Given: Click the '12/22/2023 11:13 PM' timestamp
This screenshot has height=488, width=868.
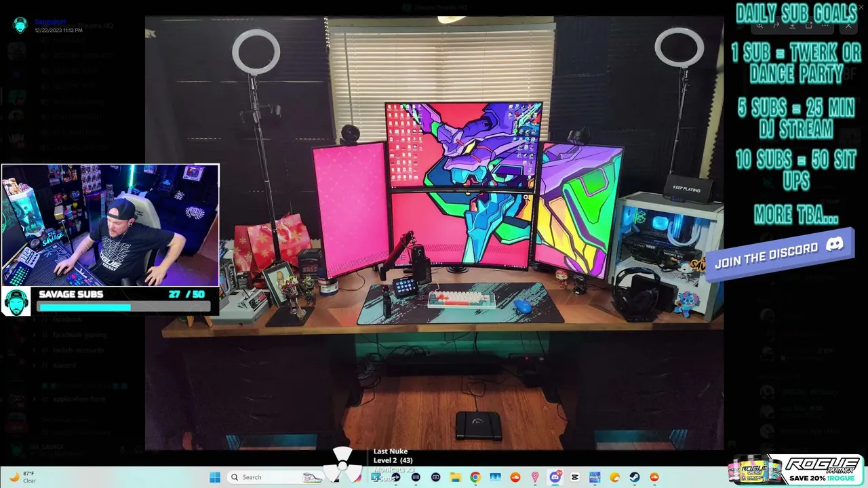Looking at the screenshot, I should coord(58,30).
